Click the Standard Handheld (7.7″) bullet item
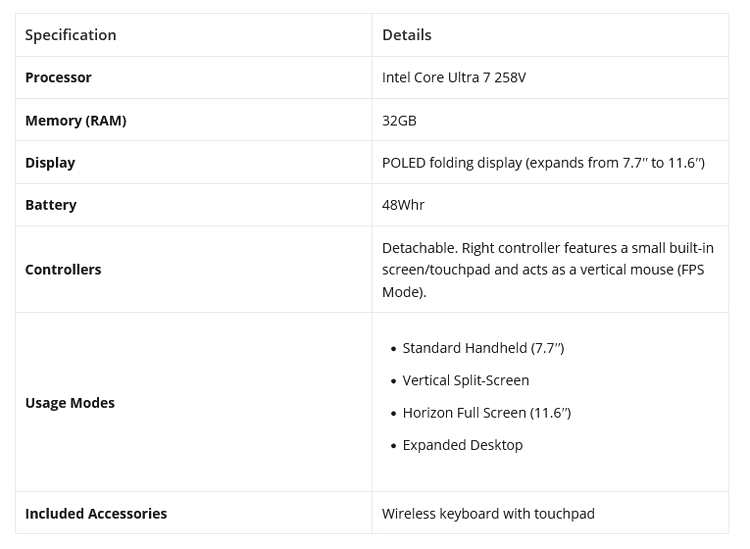This screenshot has height=549, width=750. click(483, 348)
